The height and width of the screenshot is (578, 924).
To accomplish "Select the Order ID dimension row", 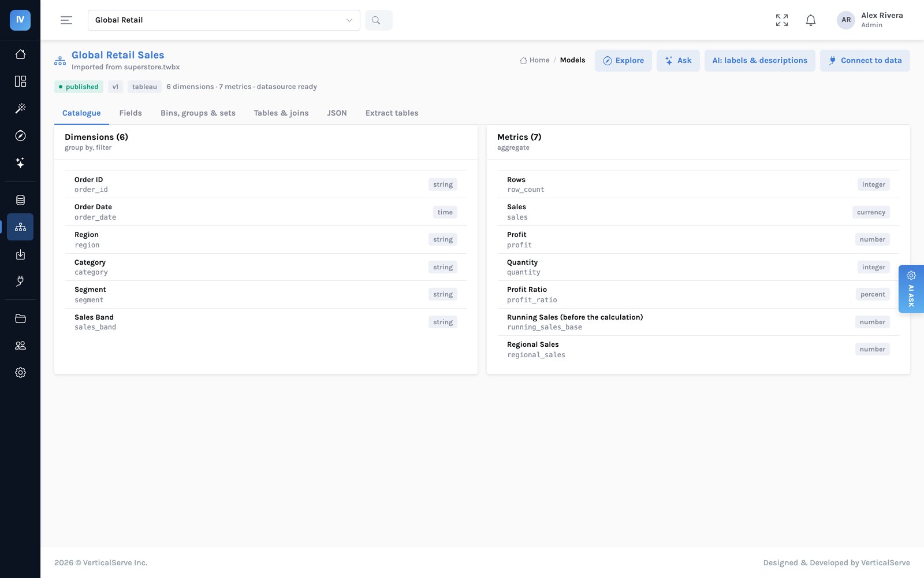I will point(266,184).
